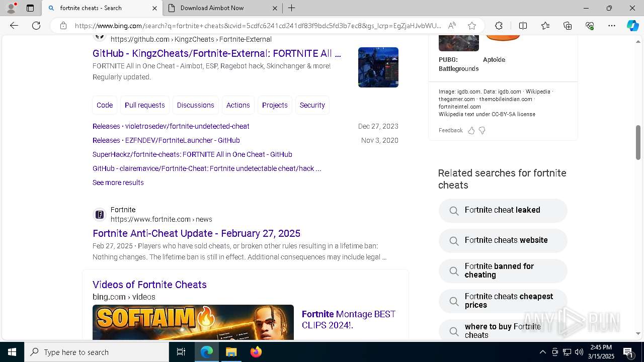
Task: Click the address bar URL
Action: [258, 26]
